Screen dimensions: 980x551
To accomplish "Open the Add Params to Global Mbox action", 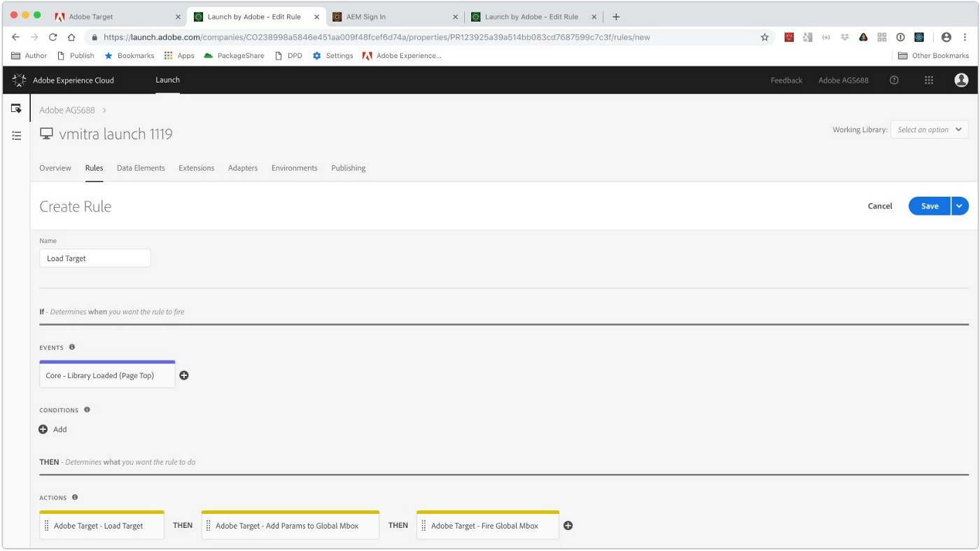I will pos(290,525).
